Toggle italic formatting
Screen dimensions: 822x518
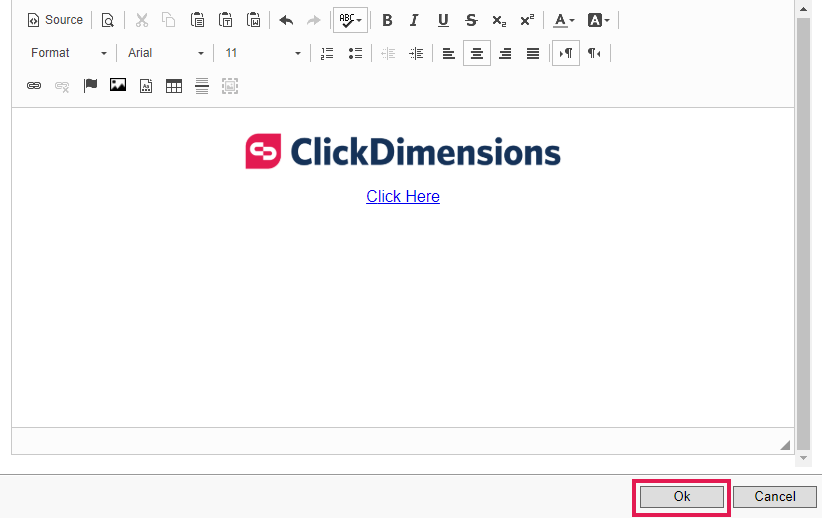point(415,20)
